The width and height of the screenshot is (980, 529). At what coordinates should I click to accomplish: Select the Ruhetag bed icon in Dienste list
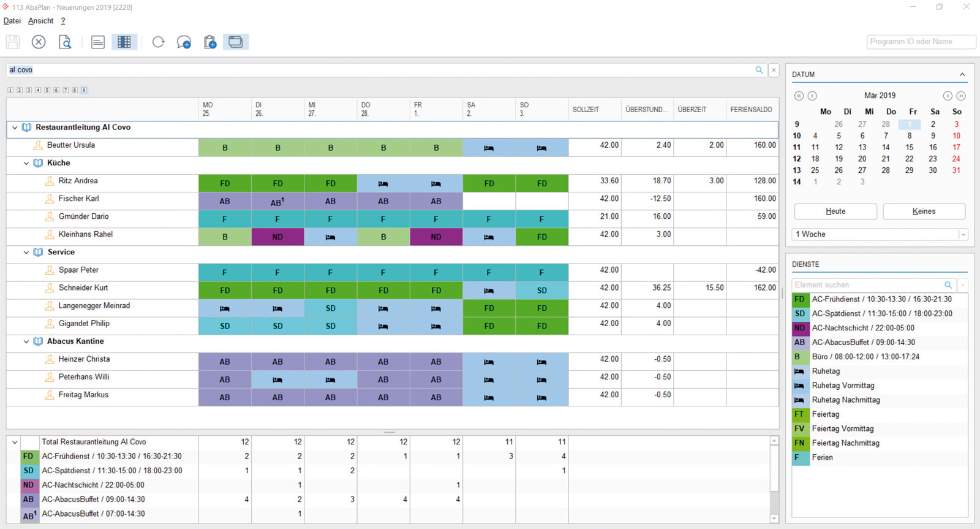[799, 371]
